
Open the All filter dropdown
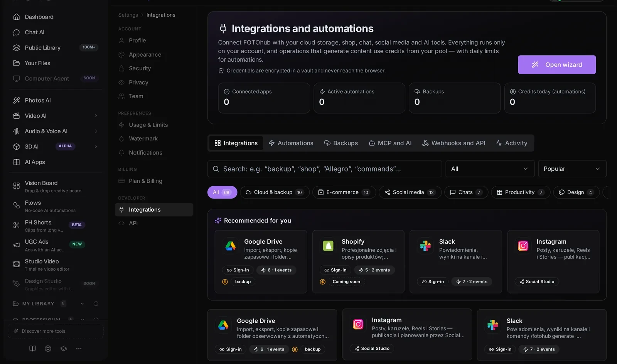tap(490, 169)
